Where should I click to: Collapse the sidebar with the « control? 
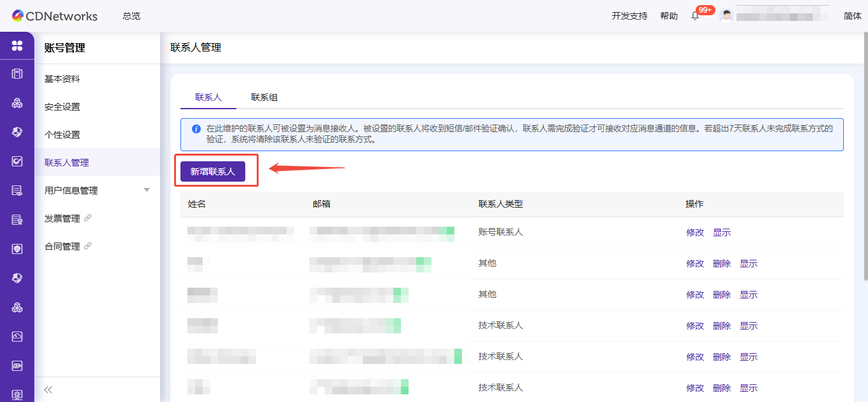[47, 389]
